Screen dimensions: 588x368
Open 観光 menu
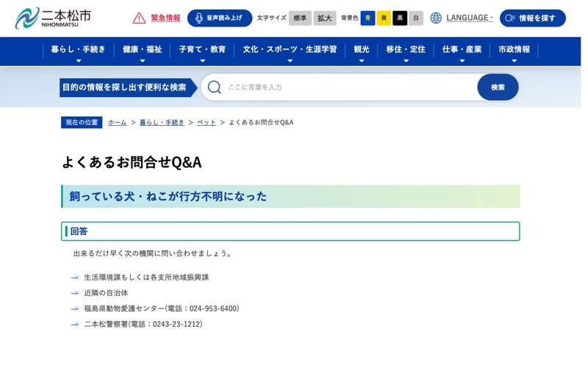coord(362,49)
